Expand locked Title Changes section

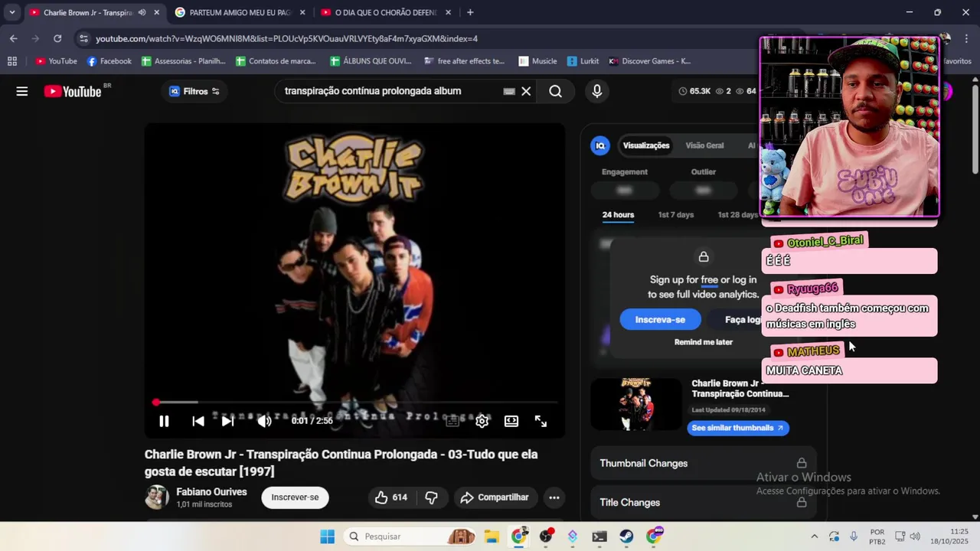[703, 503]
